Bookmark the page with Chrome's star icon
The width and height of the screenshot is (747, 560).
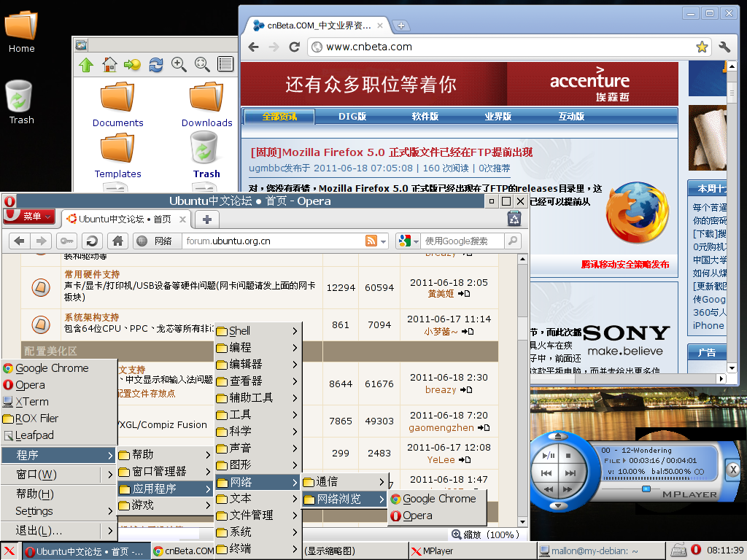702,47
